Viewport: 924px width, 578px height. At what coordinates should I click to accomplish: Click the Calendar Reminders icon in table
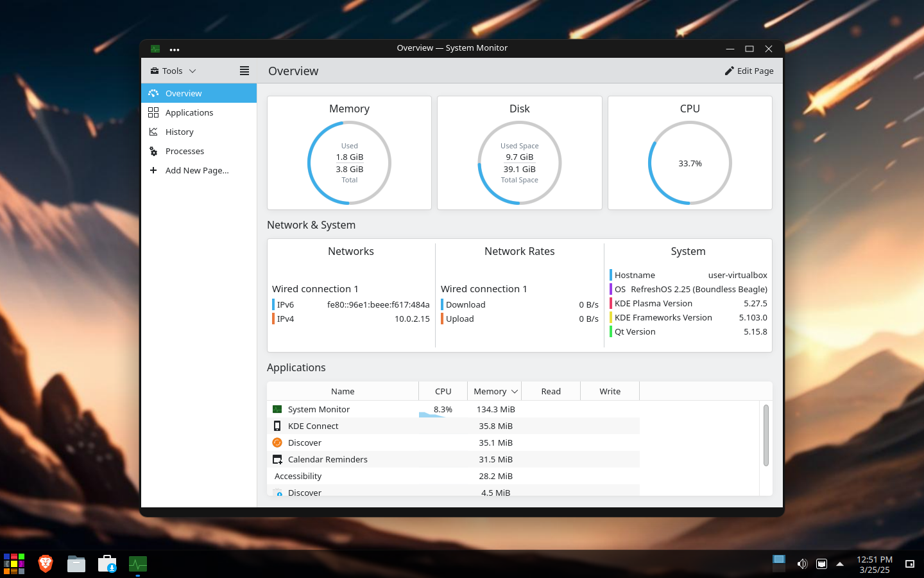277,459
